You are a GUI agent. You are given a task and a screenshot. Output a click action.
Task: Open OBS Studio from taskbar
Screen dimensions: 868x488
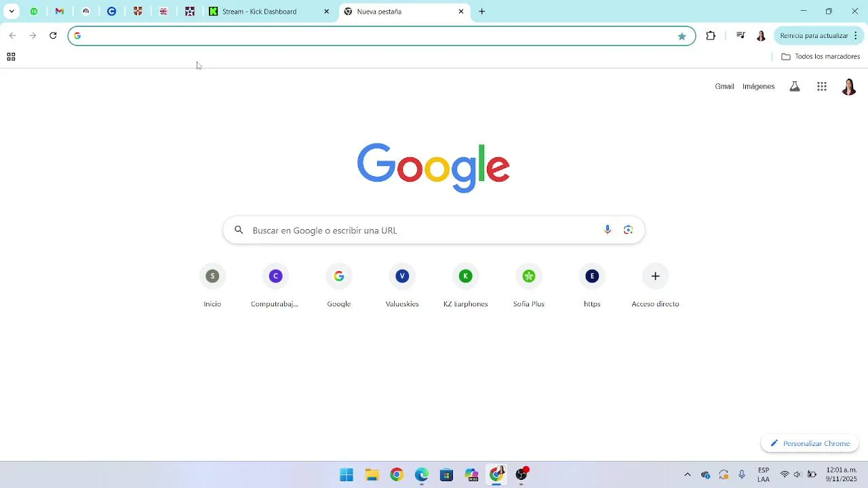pos(521,474)
